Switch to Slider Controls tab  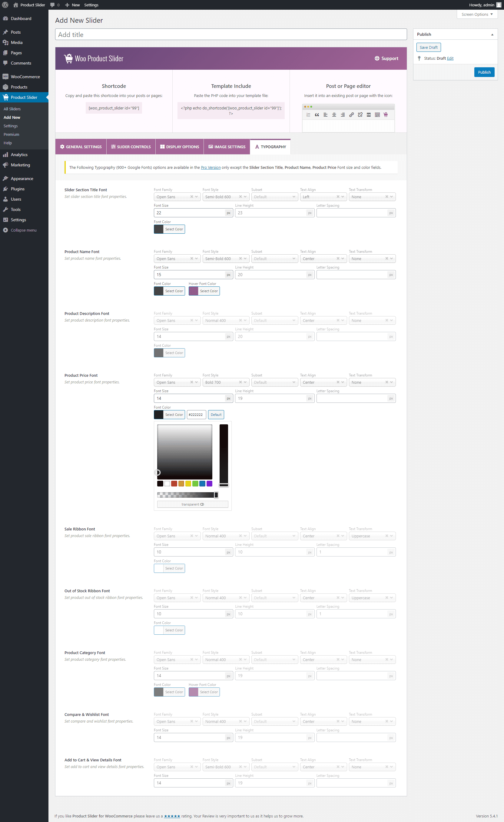coord(131,147)
